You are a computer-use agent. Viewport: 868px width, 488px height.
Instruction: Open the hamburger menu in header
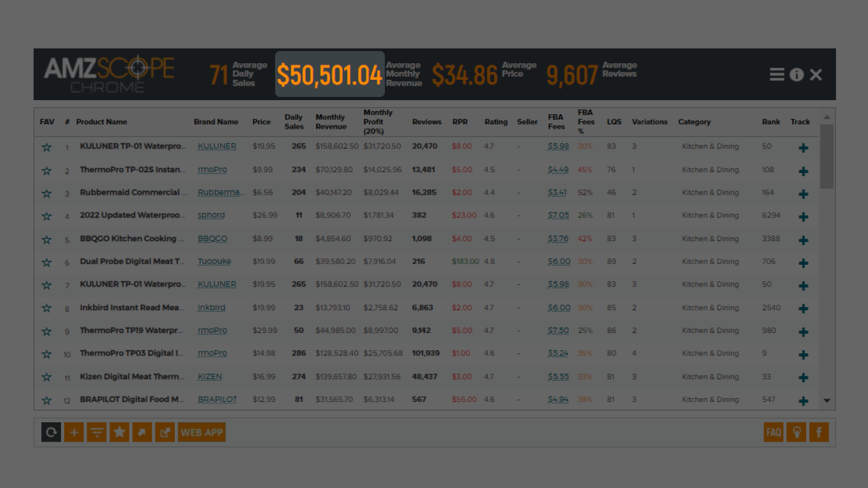(777, 75)
